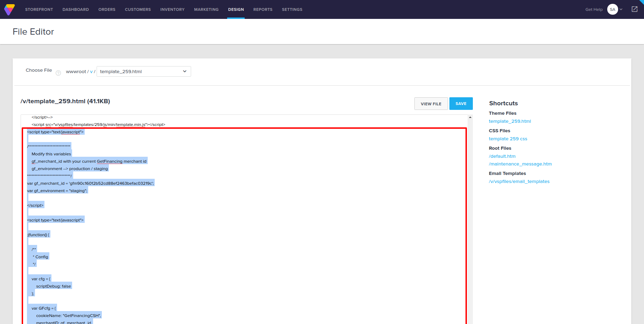Open the Reports menu
The height and width of the screenshot is (324, 644).
[x=263, y=9]
